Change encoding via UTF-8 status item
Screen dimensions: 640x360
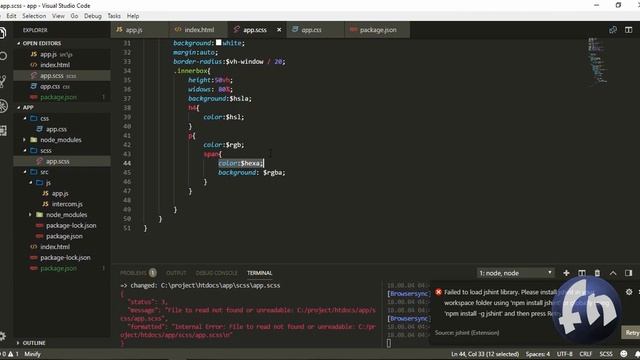564,354
